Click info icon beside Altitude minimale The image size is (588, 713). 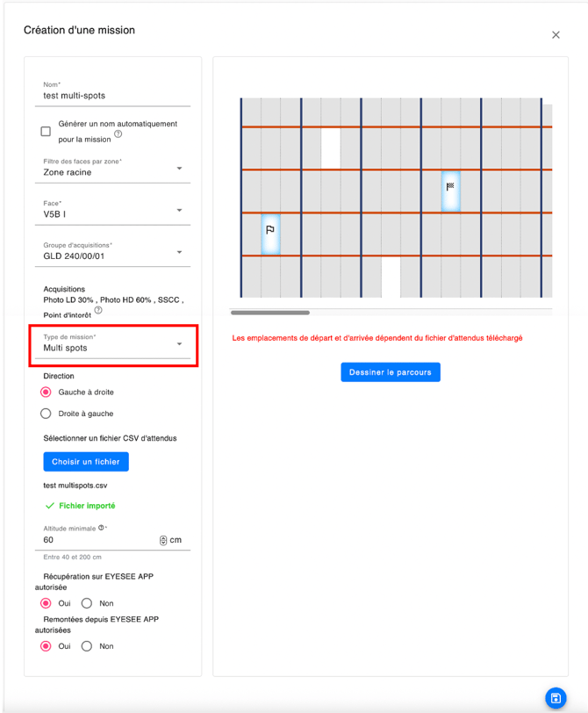point(102,528)
